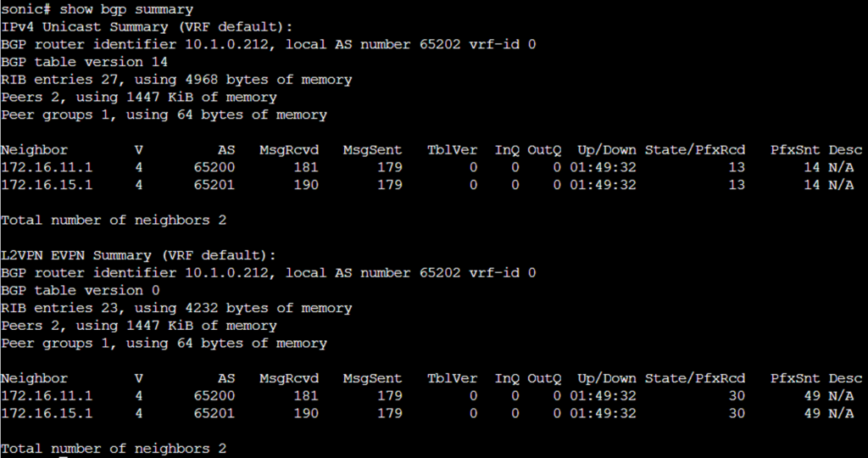Click the "BGP table version 14" line
This screenshot has height=458, width=868.
tap(84, 62)
